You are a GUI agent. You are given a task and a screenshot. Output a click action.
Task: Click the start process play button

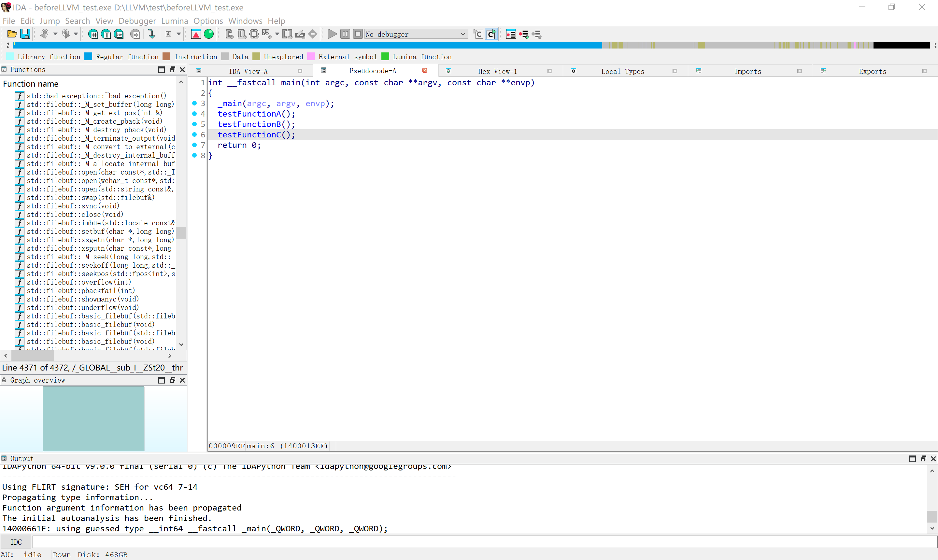pos(332,34)
